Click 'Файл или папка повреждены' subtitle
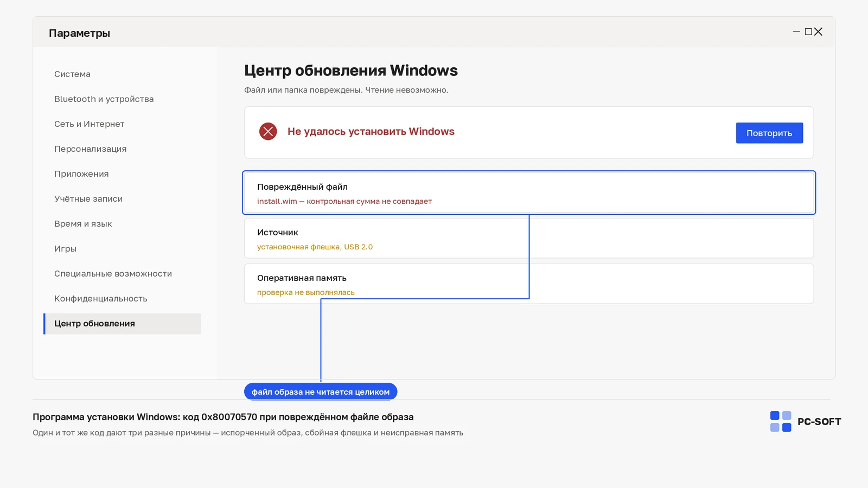The image size is (868, 488). click(x=346, y=90)
